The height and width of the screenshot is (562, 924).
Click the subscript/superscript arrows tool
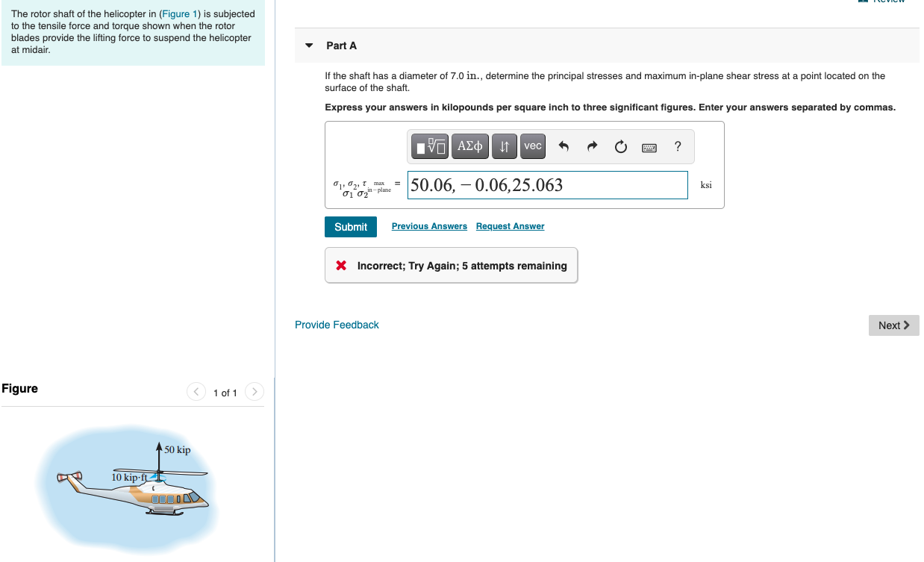pos(505,146)
